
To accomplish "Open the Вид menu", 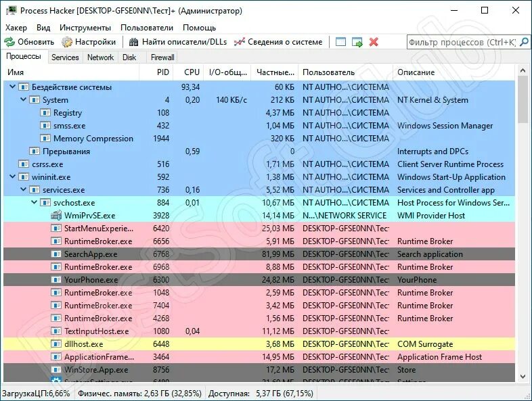I will point(43,28).
